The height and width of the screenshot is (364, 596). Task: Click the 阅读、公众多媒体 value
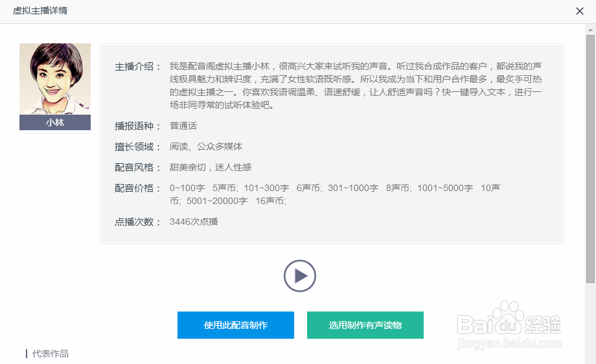pyautogui.click(x=206, y=146)
